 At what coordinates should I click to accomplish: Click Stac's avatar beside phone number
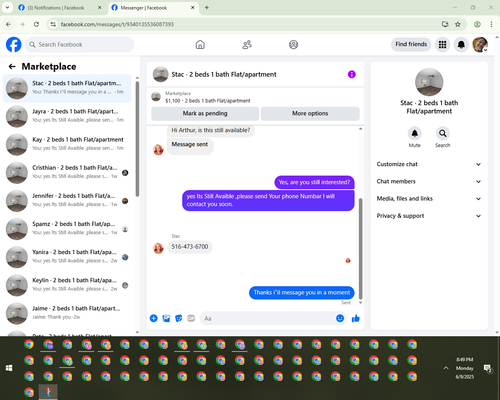tap(158, 248)
